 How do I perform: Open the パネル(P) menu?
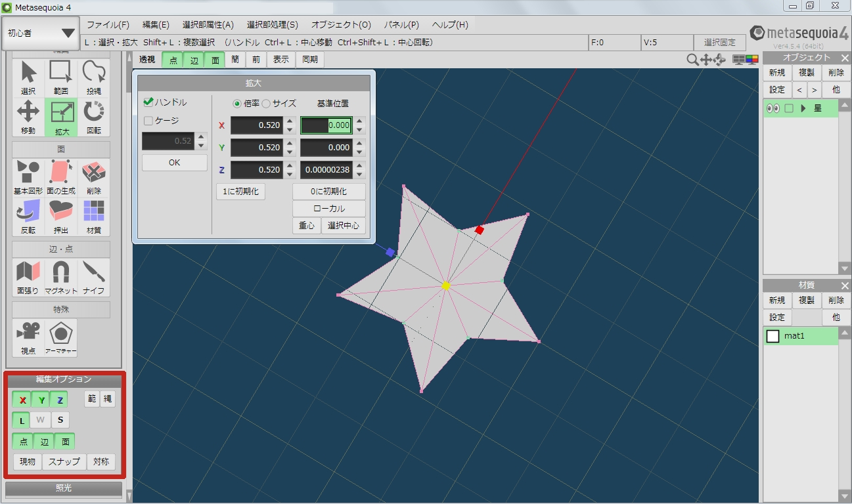pyautogui.click(x=401, y=25)
